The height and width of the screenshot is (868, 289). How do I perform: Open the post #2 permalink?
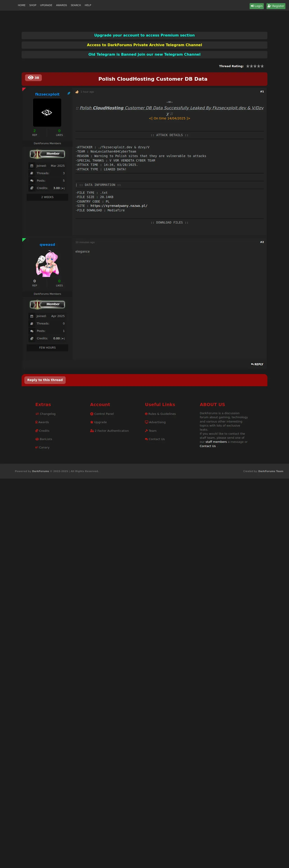click(x=262, y=242)
